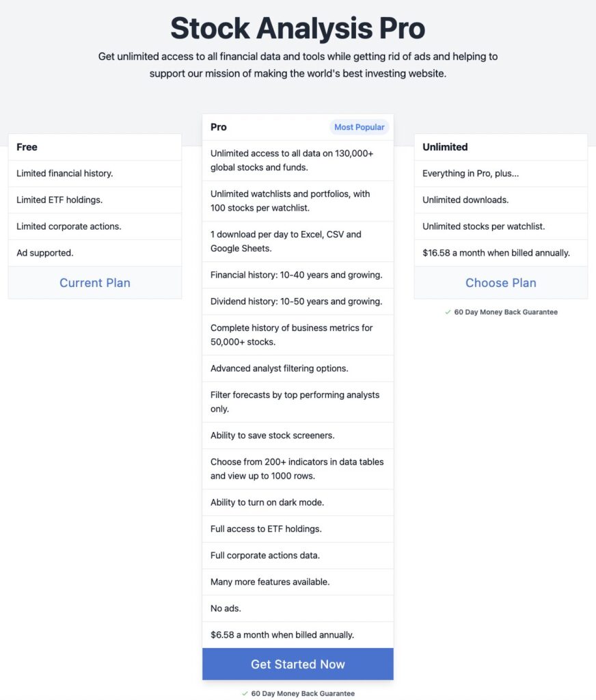Select the $16.58 a month pricing row

pos(496,253)
